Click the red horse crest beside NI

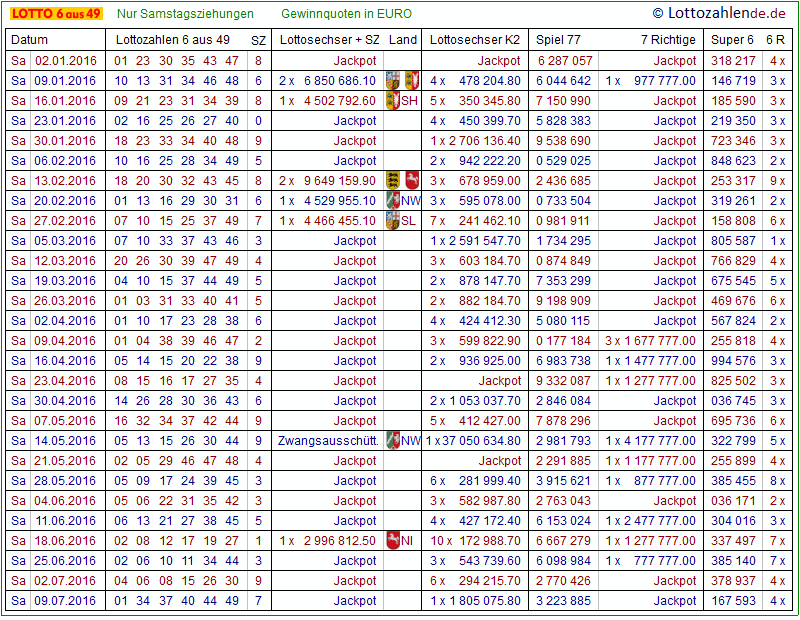click(392, 540)
